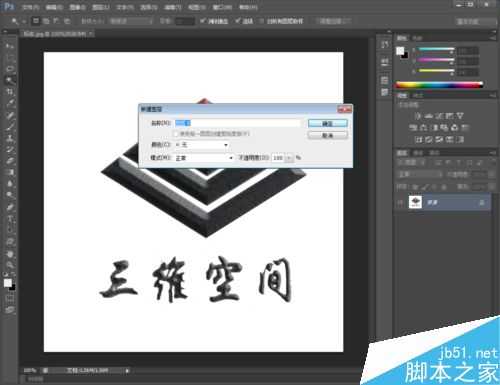Image resolution: width=500 pixels, height=385 pixels.
Task: Open the Color dropdown in New Layer dialog
Action: coord(202,145)
